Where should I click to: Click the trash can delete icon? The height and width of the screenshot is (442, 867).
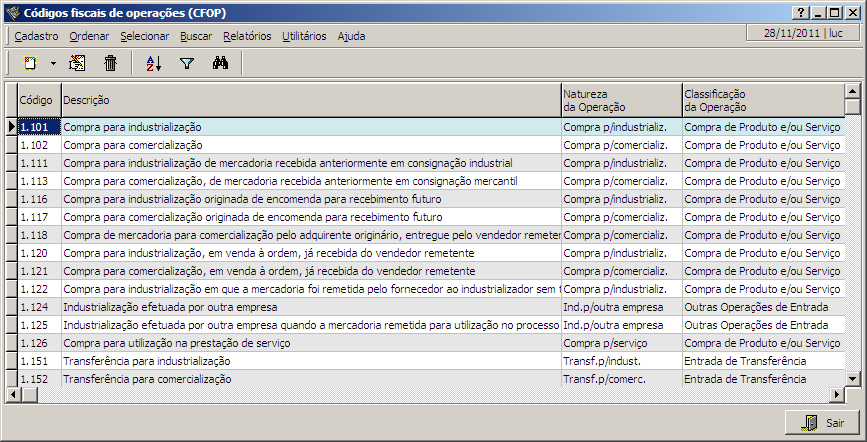(x=110, y=63)
